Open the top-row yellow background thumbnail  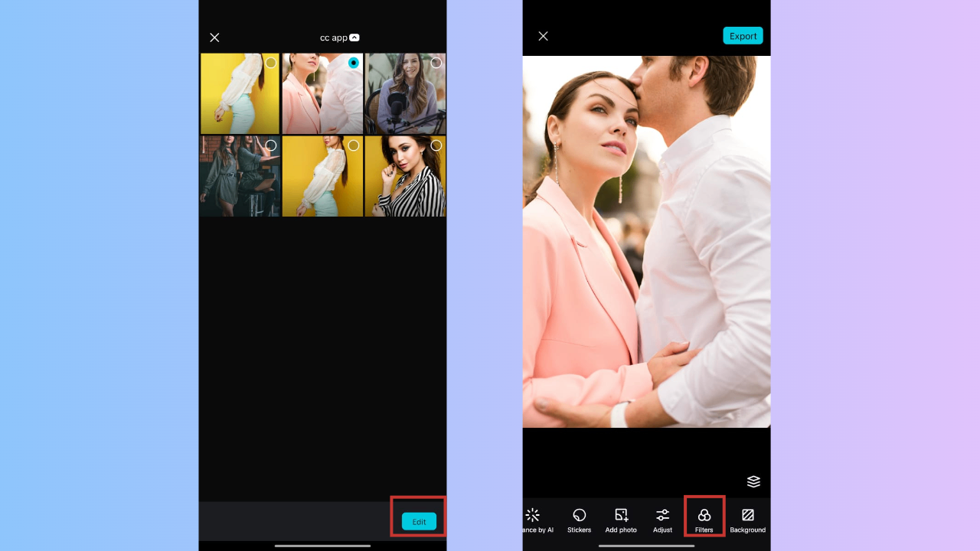(240, 93)
